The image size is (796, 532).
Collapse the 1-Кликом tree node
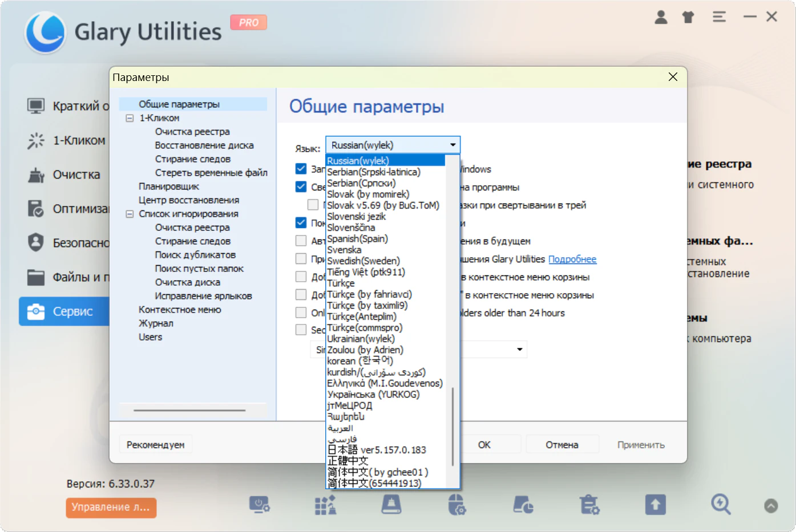click(130, 118)
